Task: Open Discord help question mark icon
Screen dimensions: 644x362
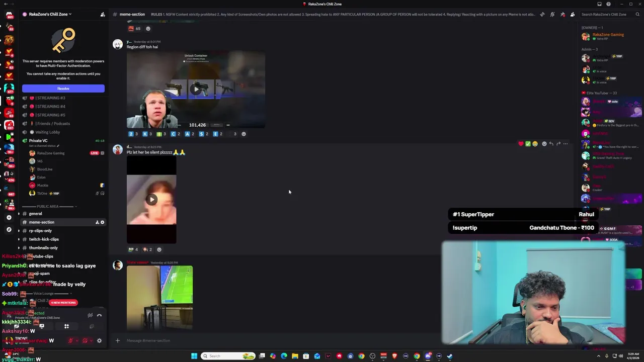Action: tap(608, 4)
